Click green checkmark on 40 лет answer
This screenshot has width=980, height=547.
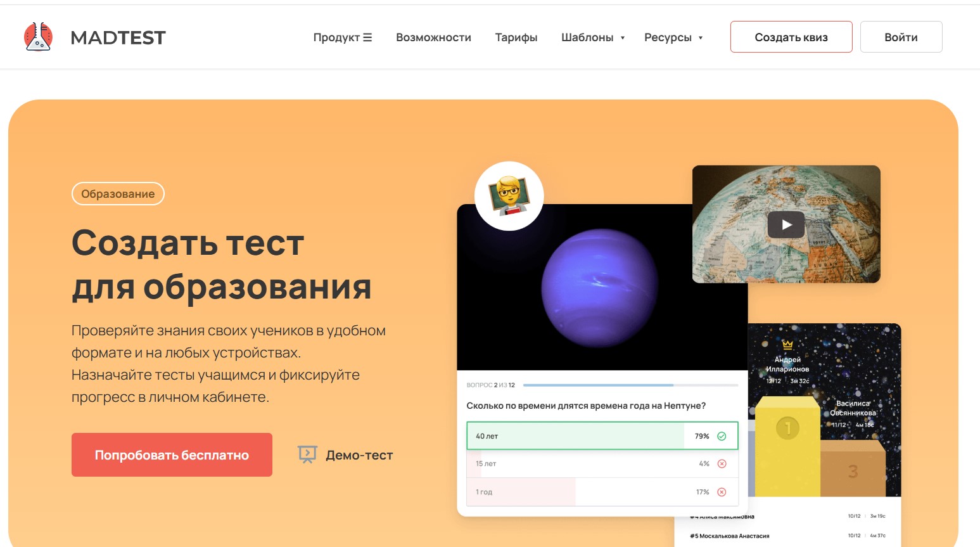pos(722,436)
